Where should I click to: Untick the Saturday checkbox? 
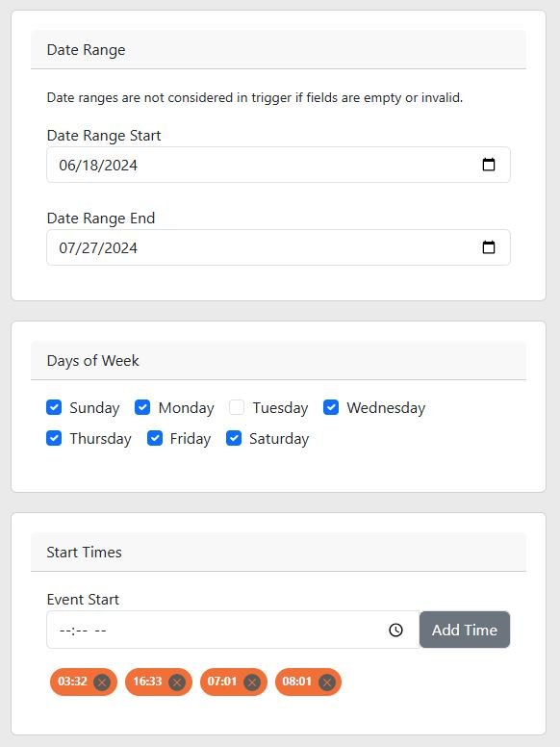pyautogui.click(x=234, y=438)
